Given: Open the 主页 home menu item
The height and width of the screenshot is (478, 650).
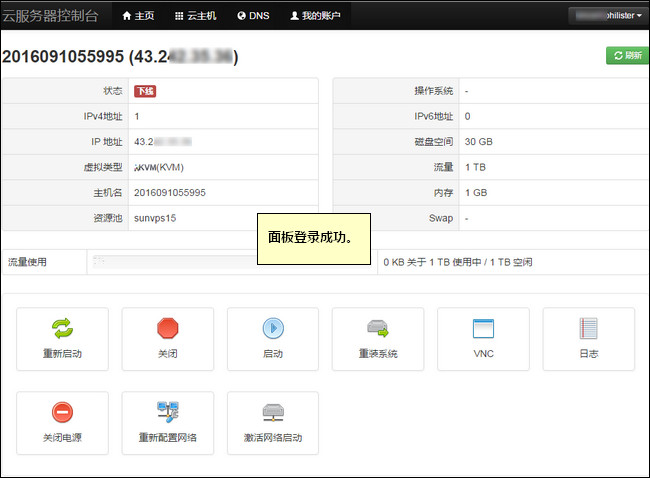Looking at the screenshot, I should [139, 16].
